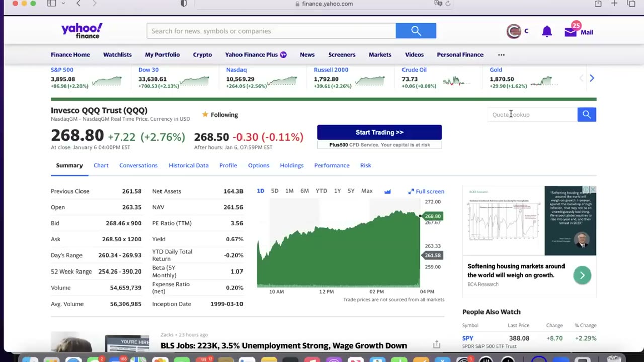Focus the Quote Lookup input
The height and width of the screenshot is (362, 644).
[x=532, y=115]
